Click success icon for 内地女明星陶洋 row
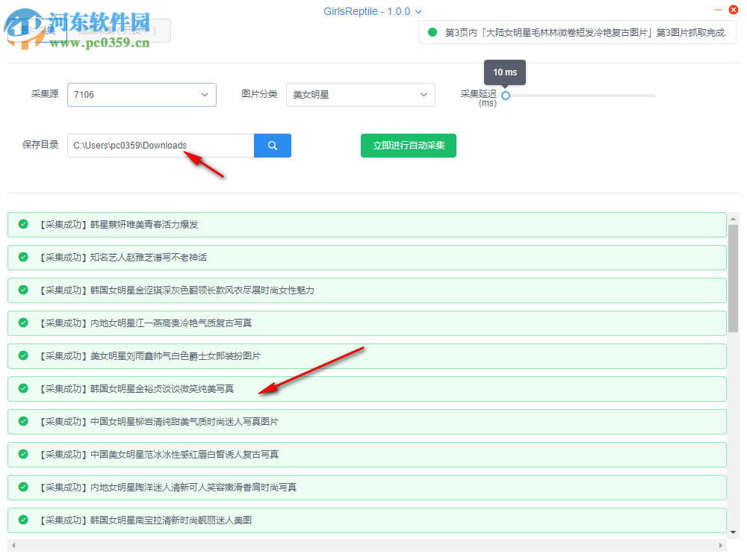The height and width of the screenshot is (560, 747). (23, 487)
